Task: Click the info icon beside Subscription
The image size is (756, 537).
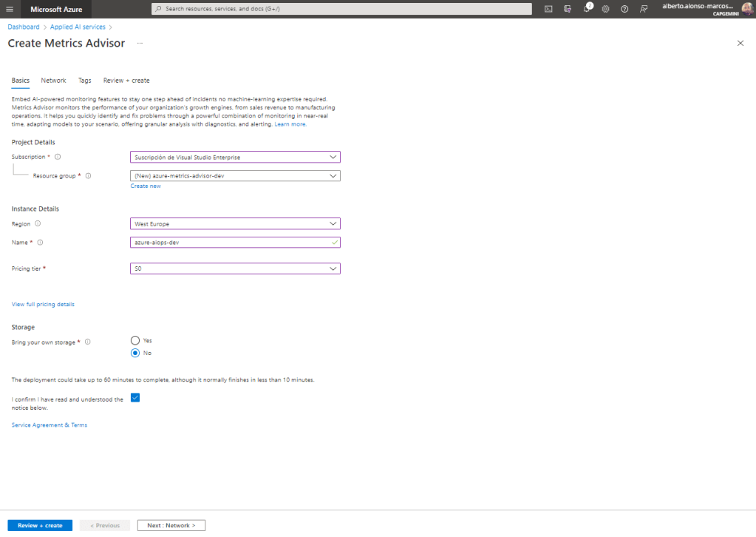Action: tap(58, 157)
